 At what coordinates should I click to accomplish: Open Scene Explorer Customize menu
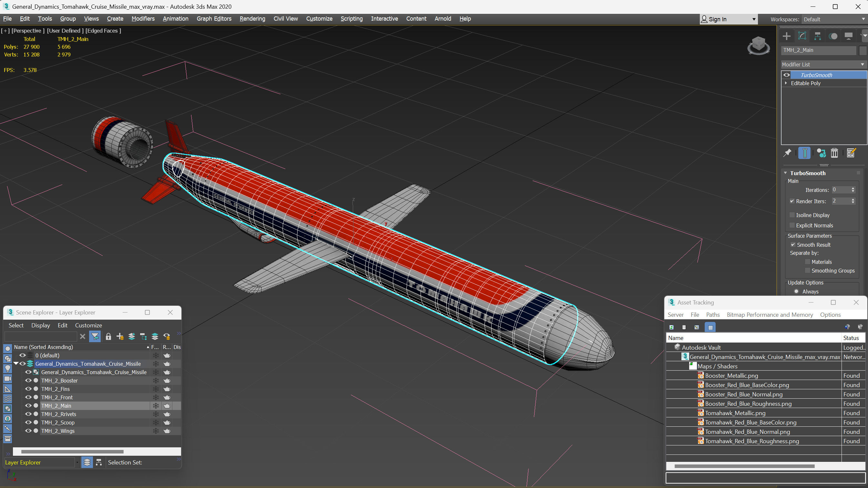[88, 325]
